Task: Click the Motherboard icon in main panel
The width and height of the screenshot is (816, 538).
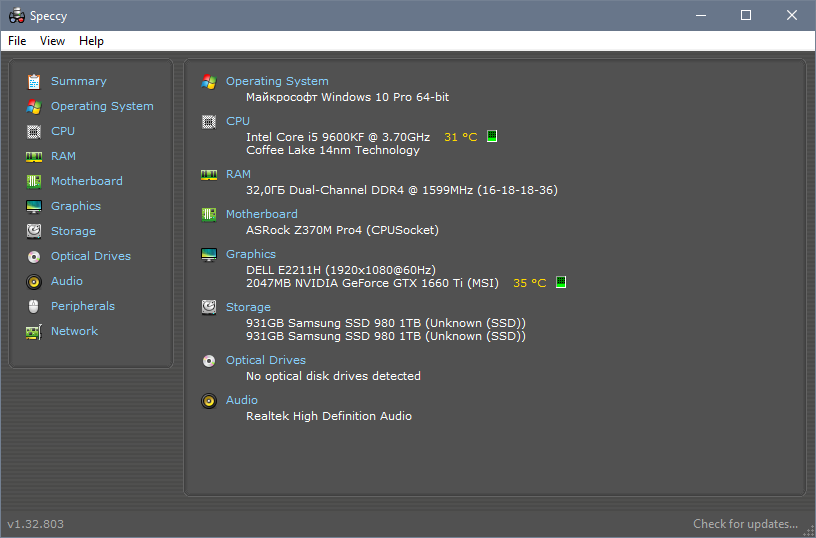Action: point(209,214)
